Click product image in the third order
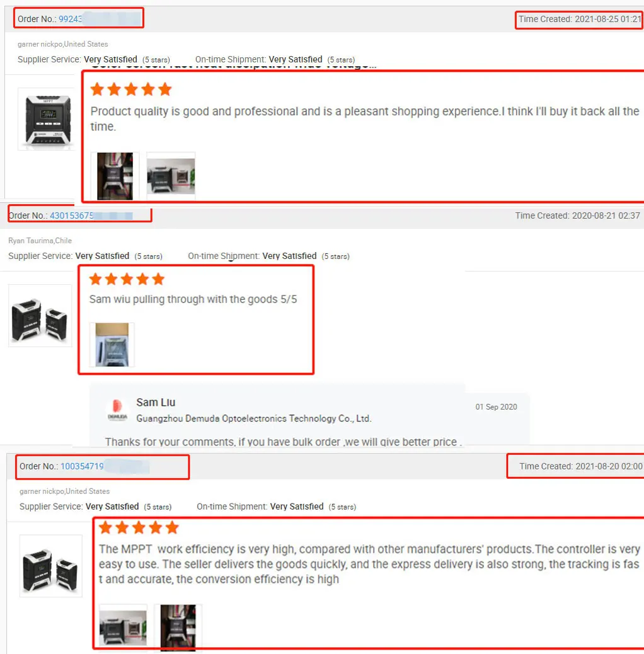 tap(51, 566)
